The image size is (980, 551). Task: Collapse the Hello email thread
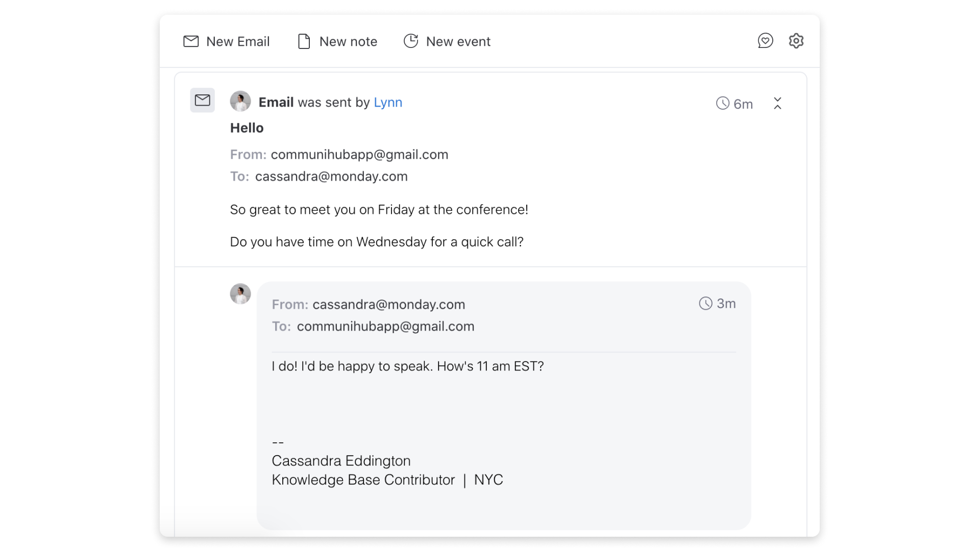pyautogui.click(x=777, y=103)
